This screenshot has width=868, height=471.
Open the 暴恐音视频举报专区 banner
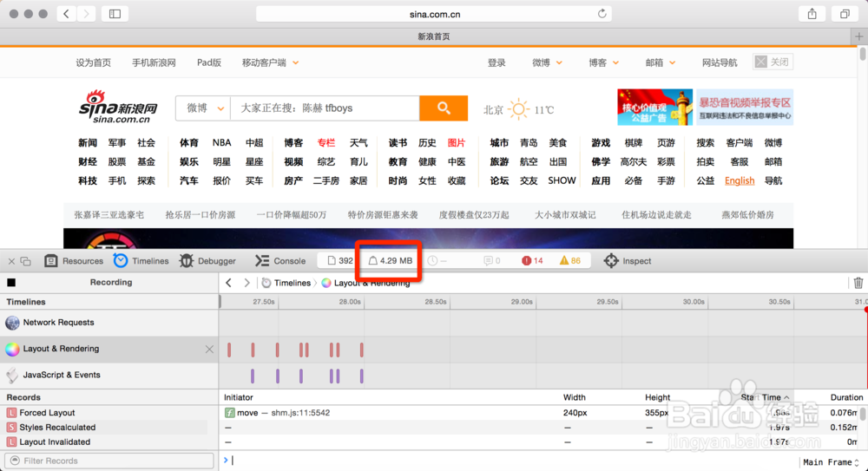pos(744,107)
